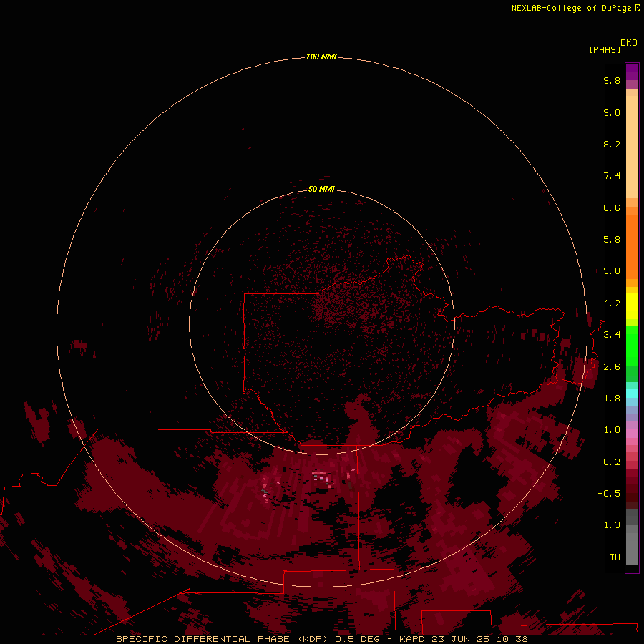The width and height of the screenshot is (644, 644).
Task: Click the 2.6 value on the color scale
Action: (612, 367)
